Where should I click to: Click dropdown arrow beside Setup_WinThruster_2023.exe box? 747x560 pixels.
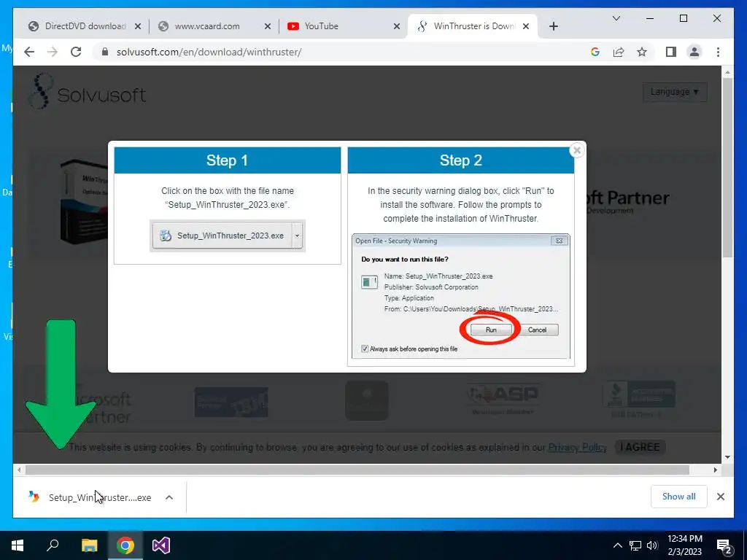(298, 236)
